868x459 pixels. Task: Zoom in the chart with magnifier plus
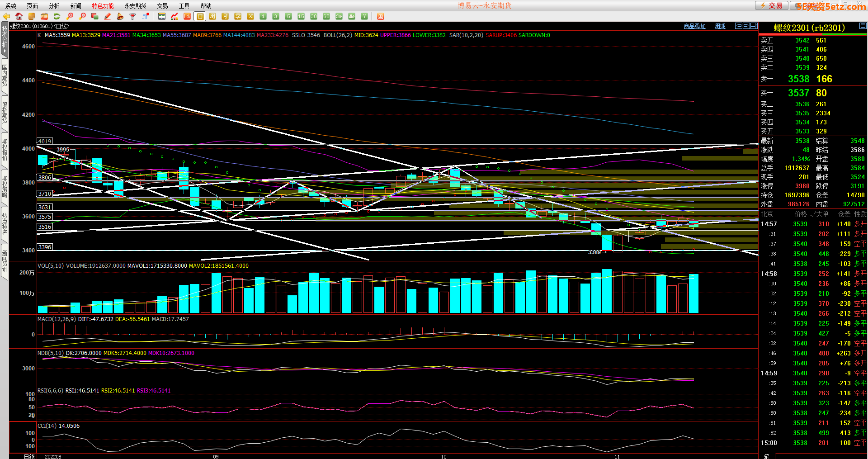70,16
